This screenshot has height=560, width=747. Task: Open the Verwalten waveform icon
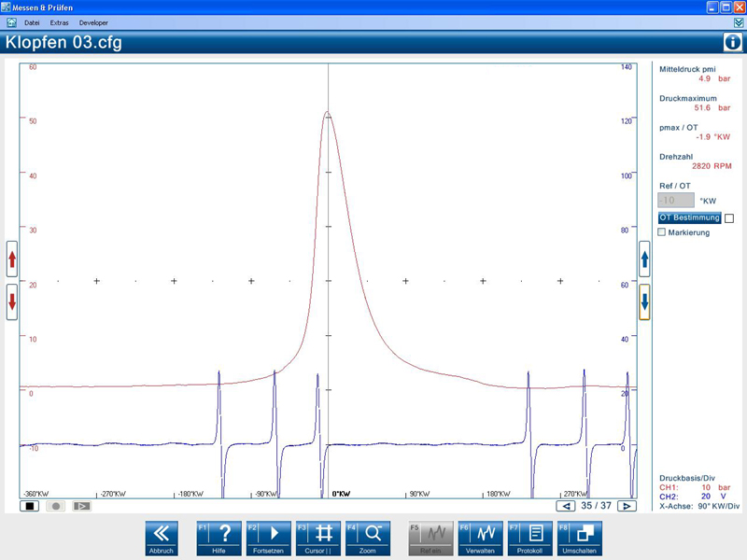(481, 538)
